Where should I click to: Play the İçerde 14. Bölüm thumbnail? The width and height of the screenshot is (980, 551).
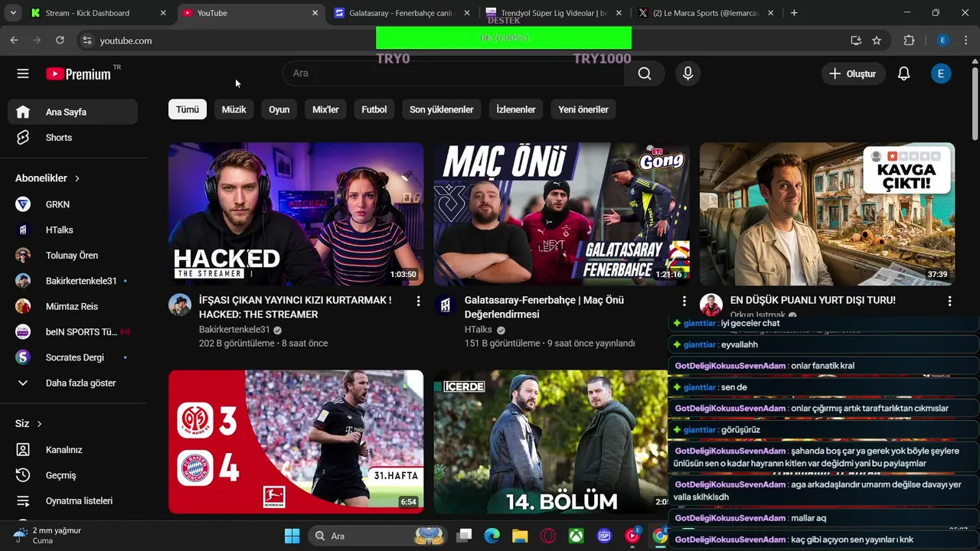point(551,442)
